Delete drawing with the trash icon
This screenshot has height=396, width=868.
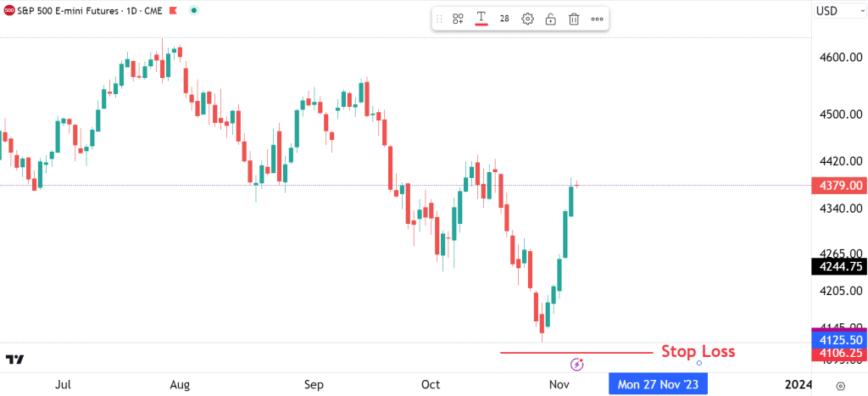tap(574, 19)
